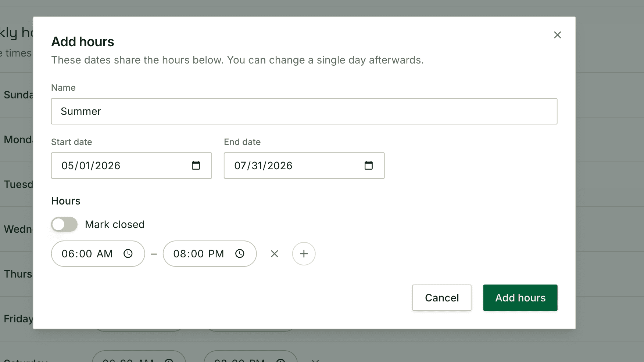Edit the 08:00 PM closing time

[210, 254]
